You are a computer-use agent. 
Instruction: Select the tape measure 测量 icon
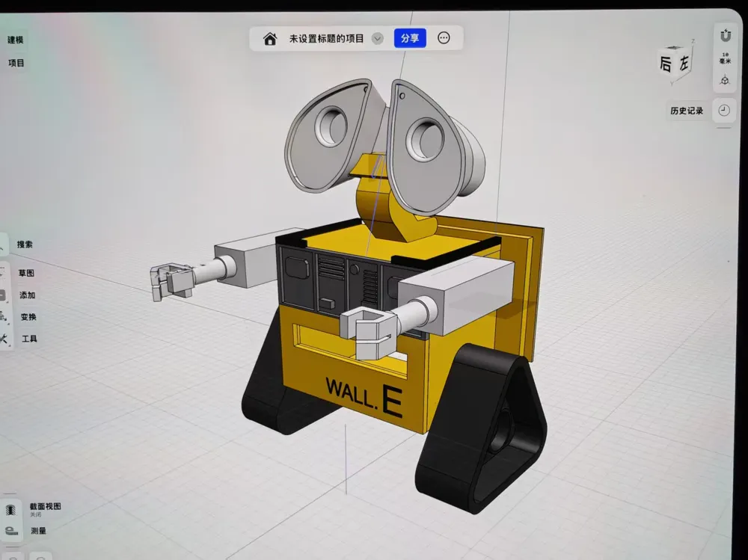(x=11, y=530)
